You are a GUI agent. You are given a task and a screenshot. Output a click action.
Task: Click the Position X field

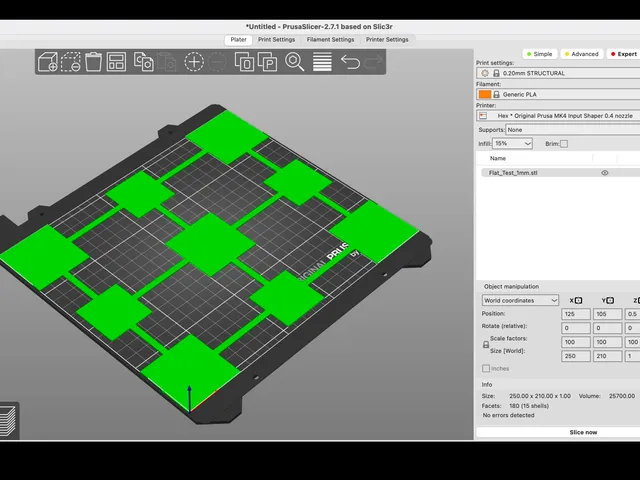pyautogui.click(x=576, y=314)
